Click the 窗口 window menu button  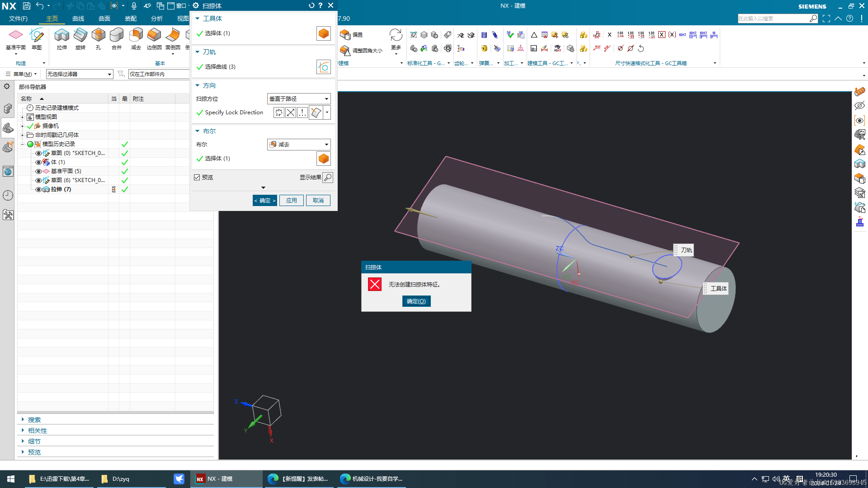(x=179, y=6)
